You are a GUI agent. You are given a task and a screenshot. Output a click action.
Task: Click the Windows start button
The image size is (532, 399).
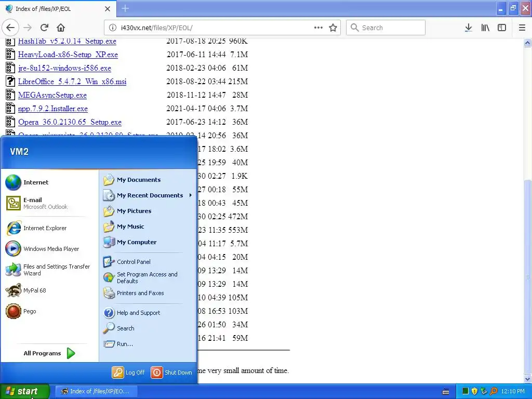click(x=24, y=391)
